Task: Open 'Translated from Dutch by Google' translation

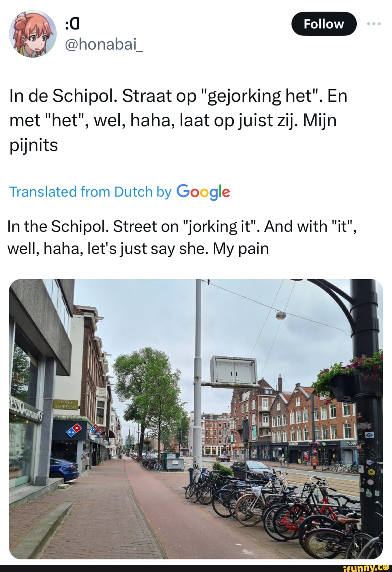Action: point(120,192)
